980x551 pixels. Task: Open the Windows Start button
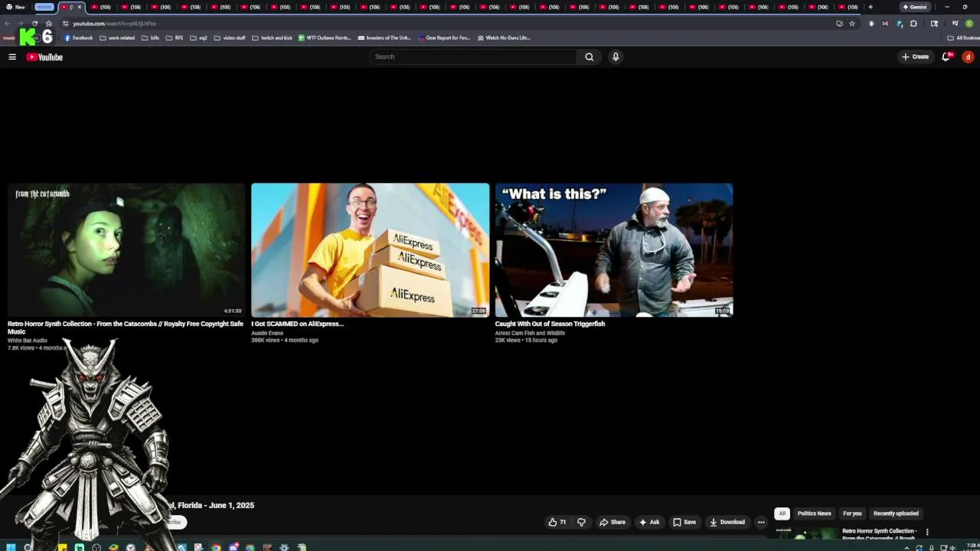(9, 547)
